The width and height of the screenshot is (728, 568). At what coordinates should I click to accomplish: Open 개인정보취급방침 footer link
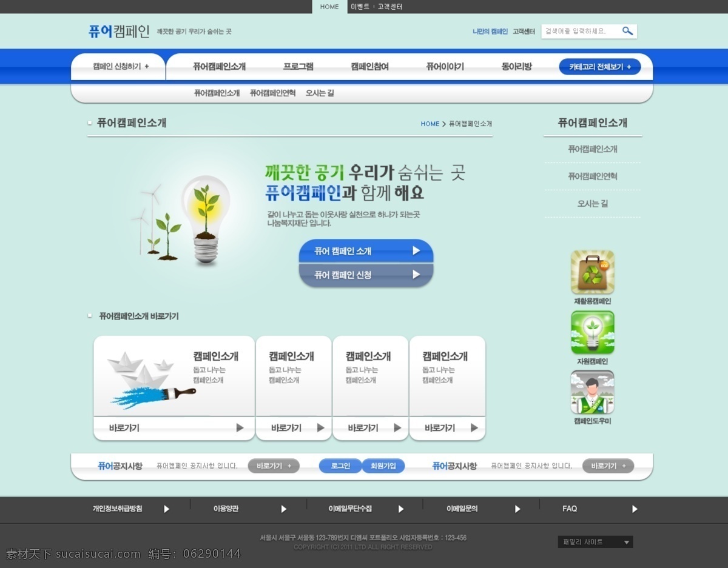pos(117,509)
